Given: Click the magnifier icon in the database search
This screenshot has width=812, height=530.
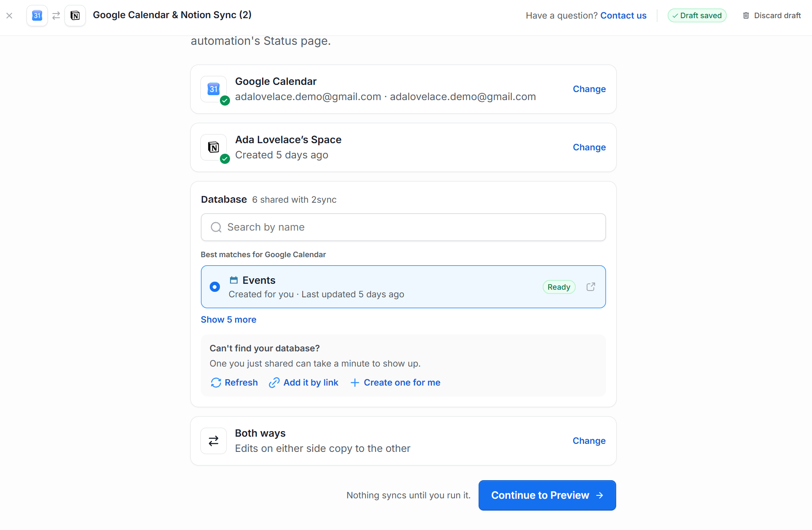Looking at the screenshot, I should pos(216,227).
